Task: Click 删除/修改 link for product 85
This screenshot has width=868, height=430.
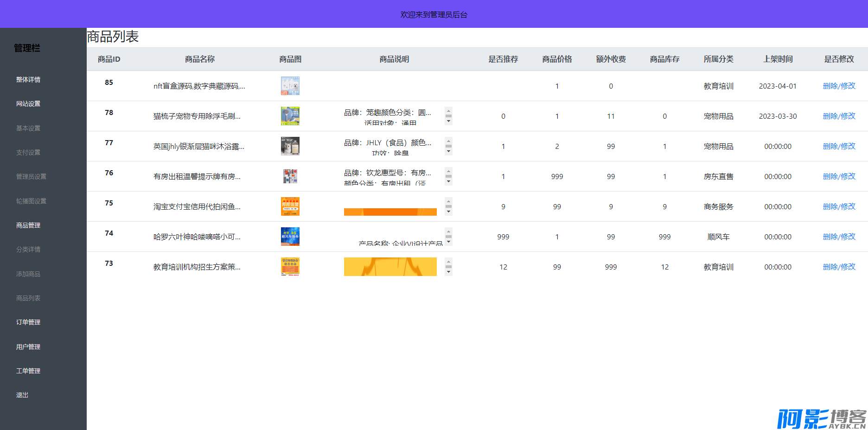Action: (x=839, y=86)
